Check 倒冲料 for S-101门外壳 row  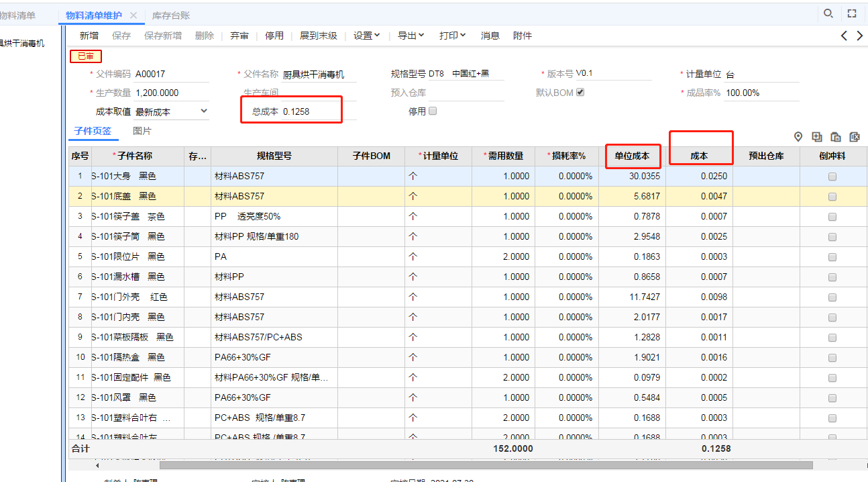tap(832, 297)
